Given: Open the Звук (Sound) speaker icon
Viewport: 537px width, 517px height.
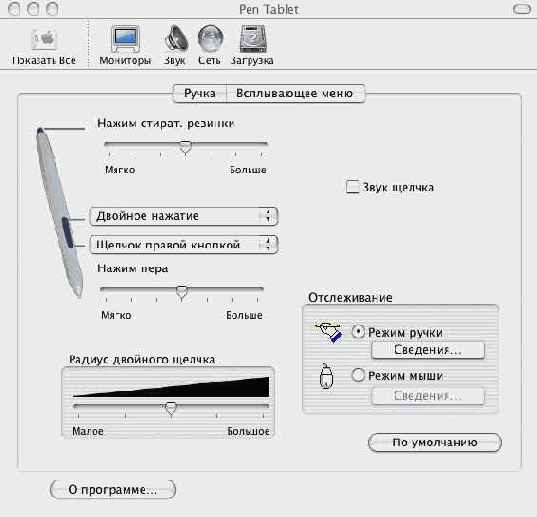Looking at the screenshot, I should tap(176, 38).
